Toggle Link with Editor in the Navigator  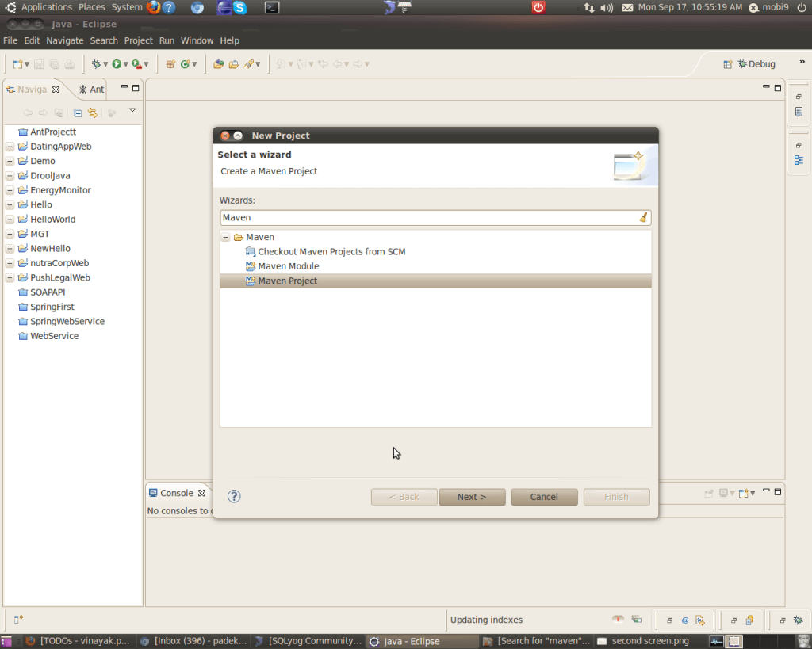click(x=93, y=111)
